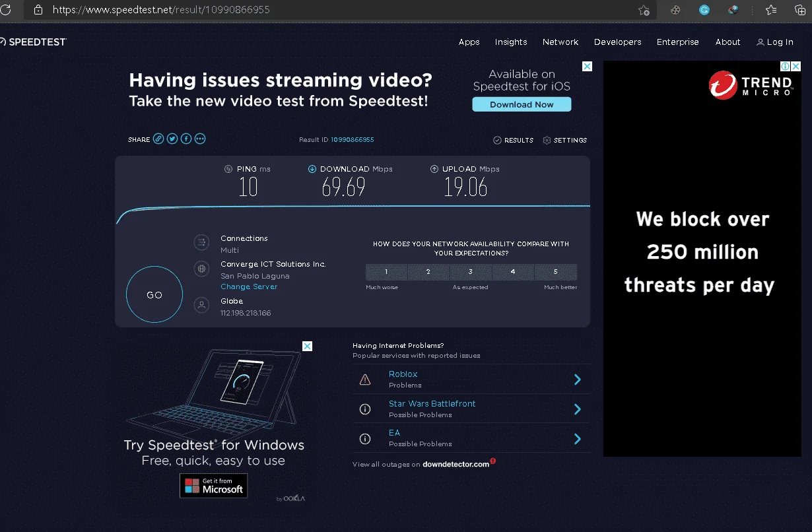Image resolution: width=812 pixels, height=532 pixels.
Task: Click the Roblox service link
Action: tap(403, 374)
